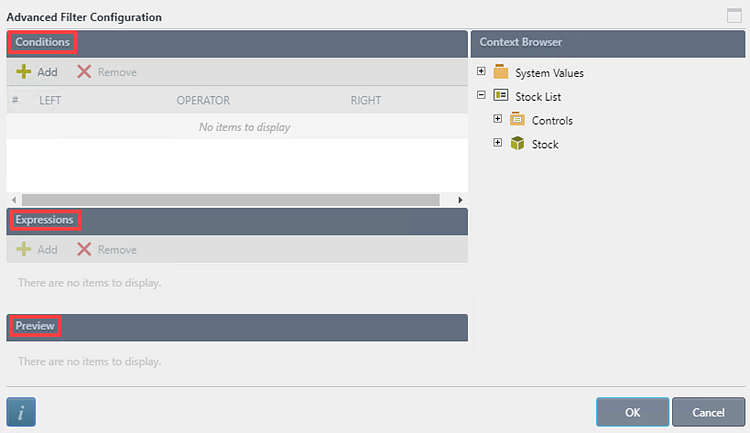
Task: Select the Conditions section header
Action: click(42, 43)
